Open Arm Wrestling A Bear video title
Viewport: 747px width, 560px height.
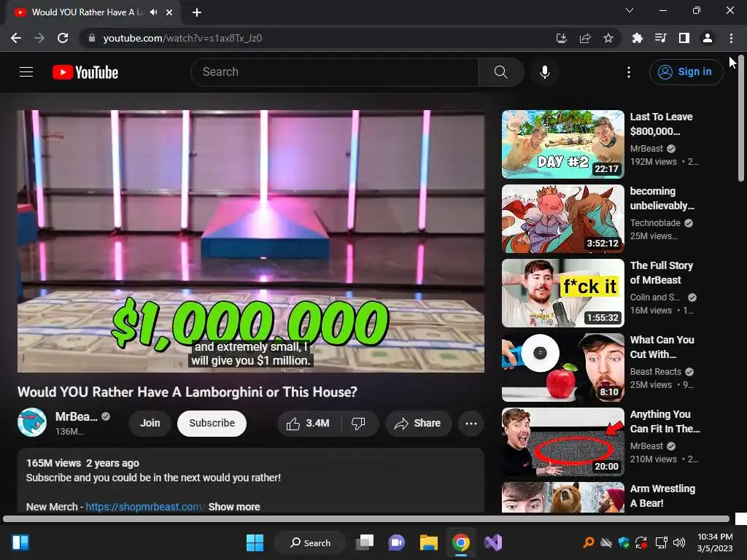pos(662,496)
